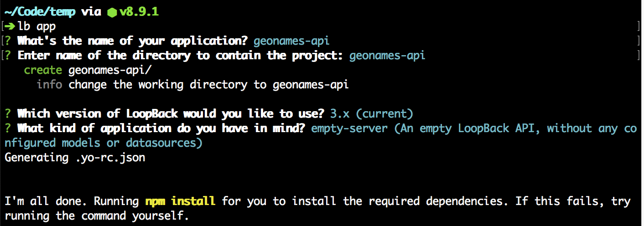The height and width of the screenshot is (226, 644).
Task: Click the 'geonames-api/' created folder text
Action: coord(110,70)
